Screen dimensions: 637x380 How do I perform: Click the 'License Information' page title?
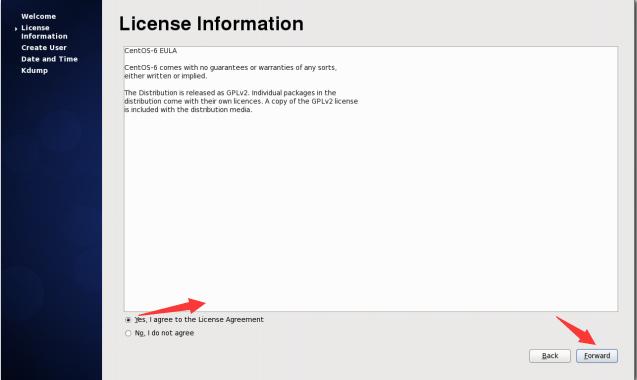click(x=211, y=24)
